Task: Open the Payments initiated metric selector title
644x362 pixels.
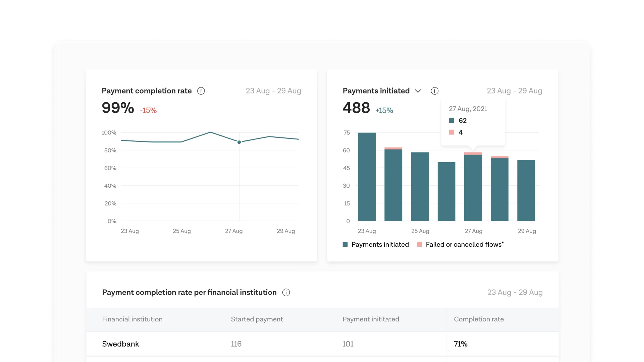Action: 376,91
